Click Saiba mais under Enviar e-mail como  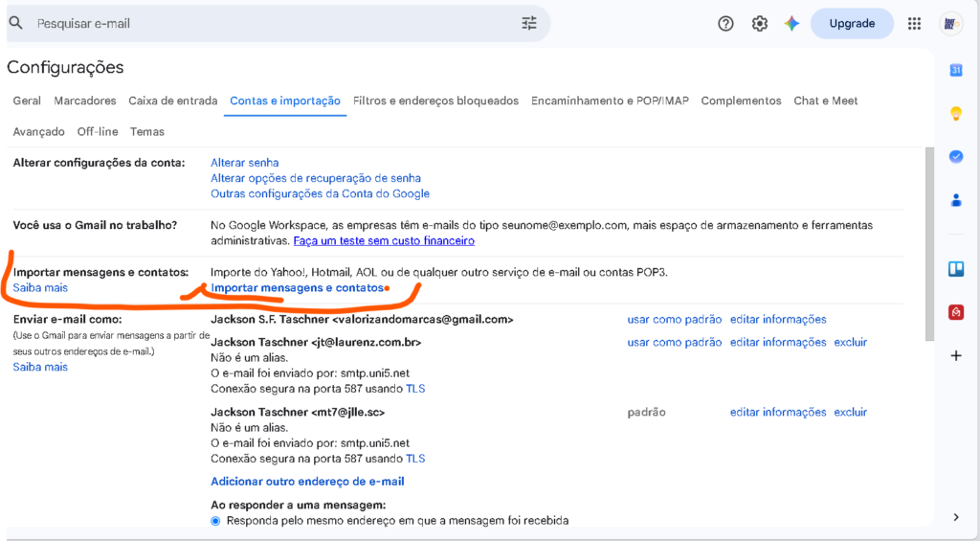click(x=40, y=367)
